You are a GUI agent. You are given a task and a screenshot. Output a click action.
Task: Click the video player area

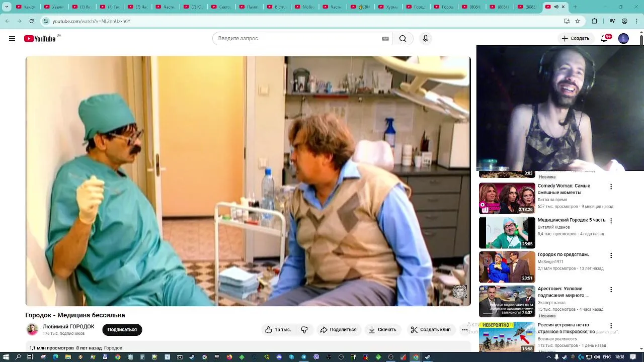coord(248,181)
